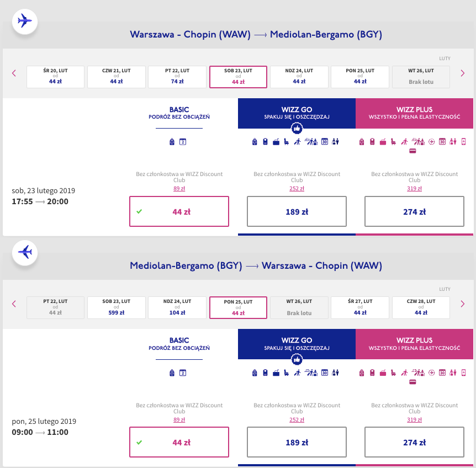Open outbound 252 zł non-member price link
The height and width of the screenshot is (468, 476).
click(x=297, y=188)
